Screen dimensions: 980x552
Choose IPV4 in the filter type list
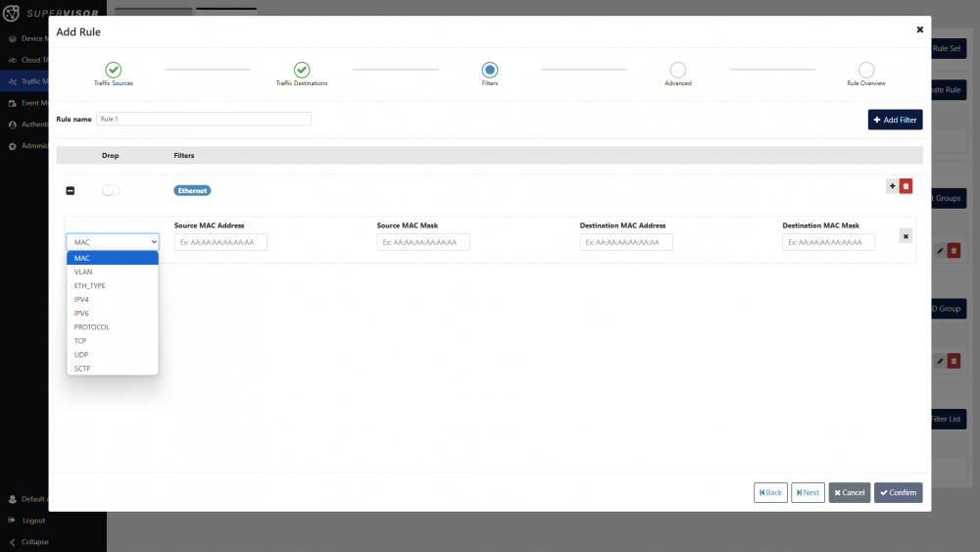click(x=81, y=299)
